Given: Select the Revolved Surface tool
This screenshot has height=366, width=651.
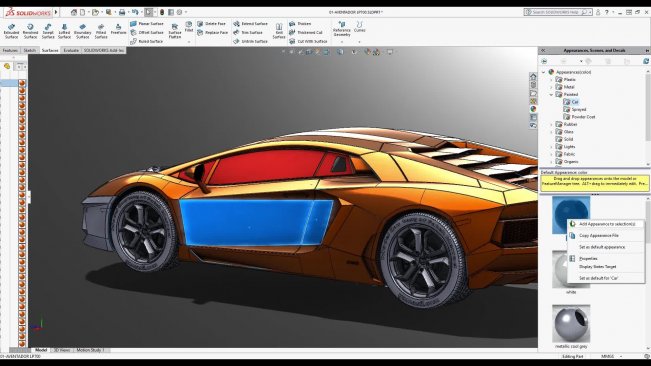Looking at the screenshot, I should point(30,32).
